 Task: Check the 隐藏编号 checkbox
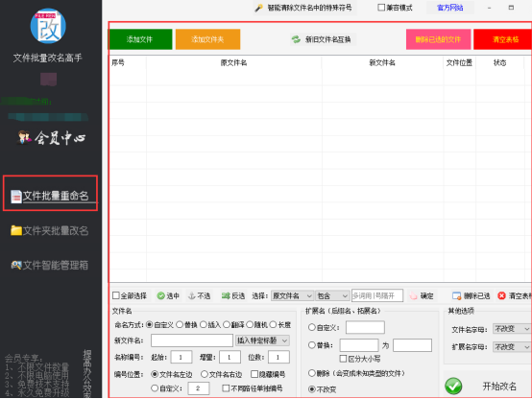[x=254, y=374]
